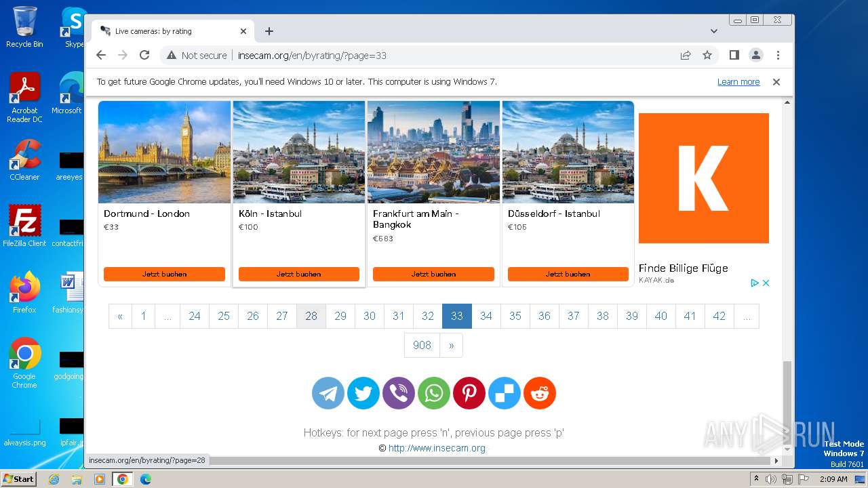Screen dimensions: 868x488
Task: Click the orange KAYAK logo ad
Action: [704, 178]
